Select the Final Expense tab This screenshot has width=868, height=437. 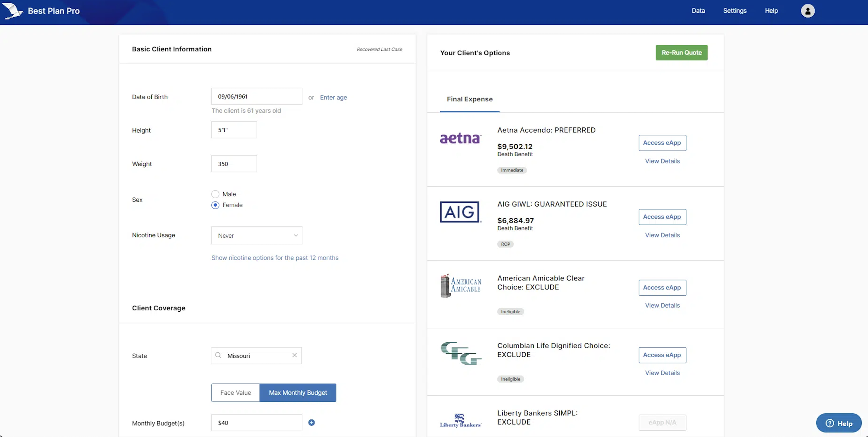[x=469, y=99]
